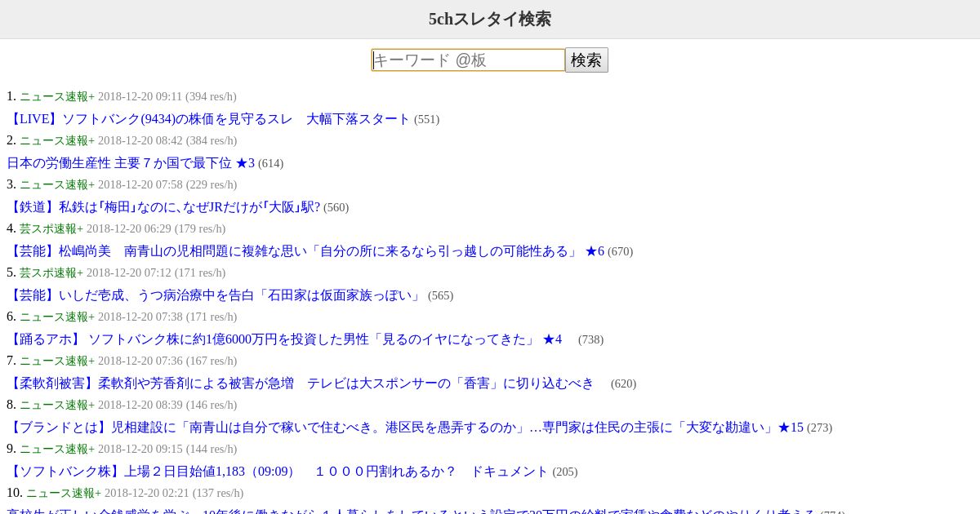Click timestamp 2018-12-20 09:15 (144 res/h)
The height and width of the screenshot is (514, 980).
[x=167, y=449]
